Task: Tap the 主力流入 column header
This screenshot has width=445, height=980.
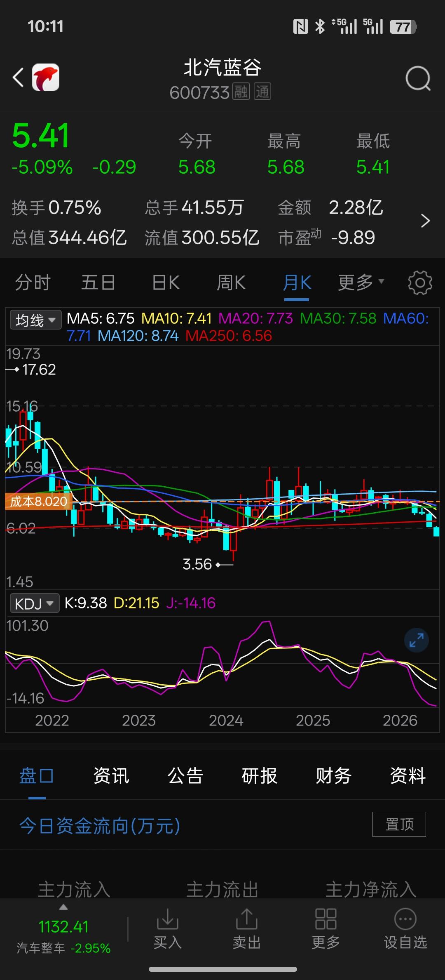Action: click(x=74, y=889)
